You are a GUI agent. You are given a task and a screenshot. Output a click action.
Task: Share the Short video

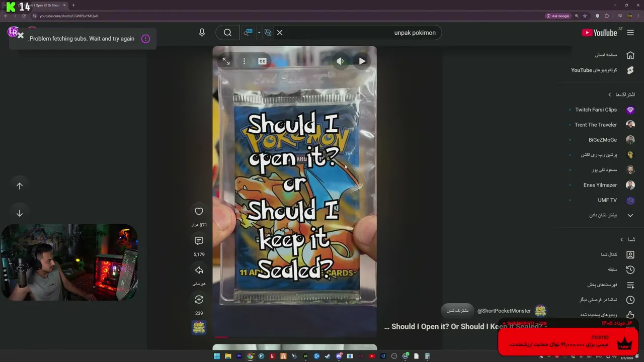point(199,270)
